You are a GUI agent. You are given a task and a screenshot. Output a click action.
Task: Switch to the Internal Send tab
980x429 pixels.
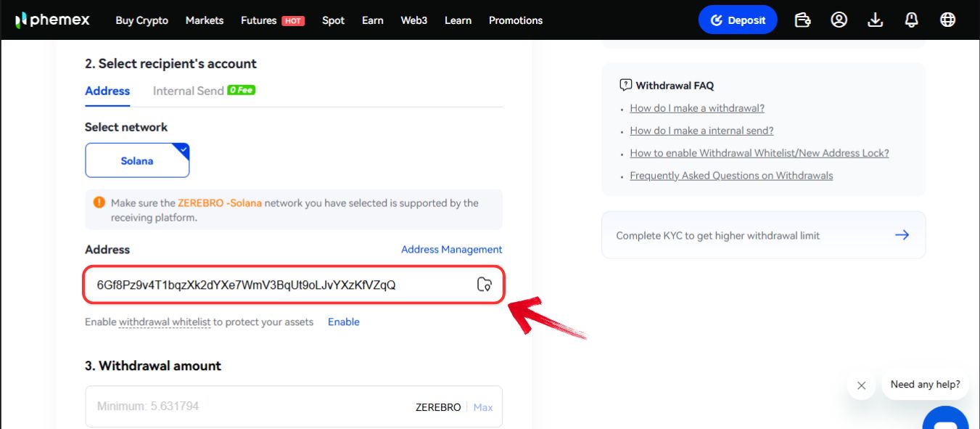coord(189,91)
